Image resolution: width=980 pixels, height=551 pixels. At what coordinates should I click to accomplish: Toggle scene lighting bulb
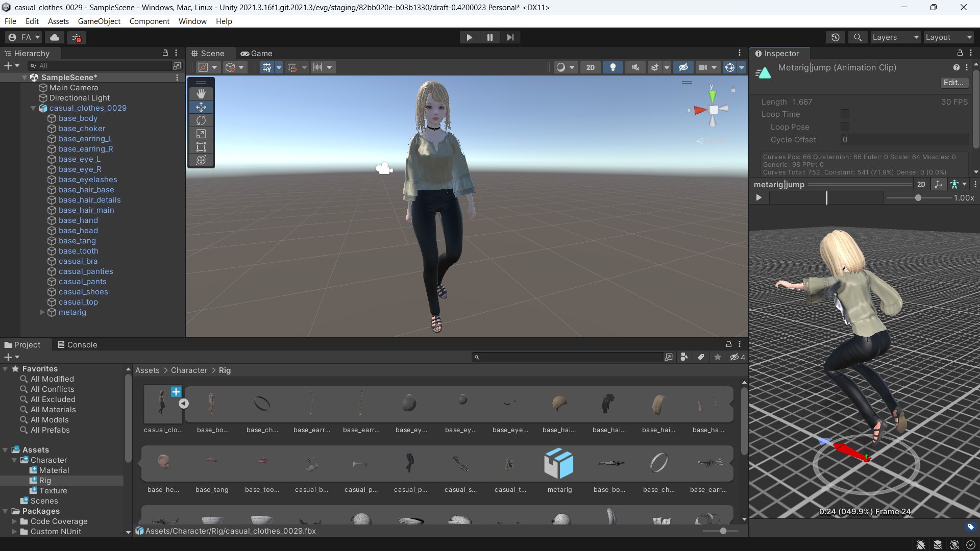[613, 67]
